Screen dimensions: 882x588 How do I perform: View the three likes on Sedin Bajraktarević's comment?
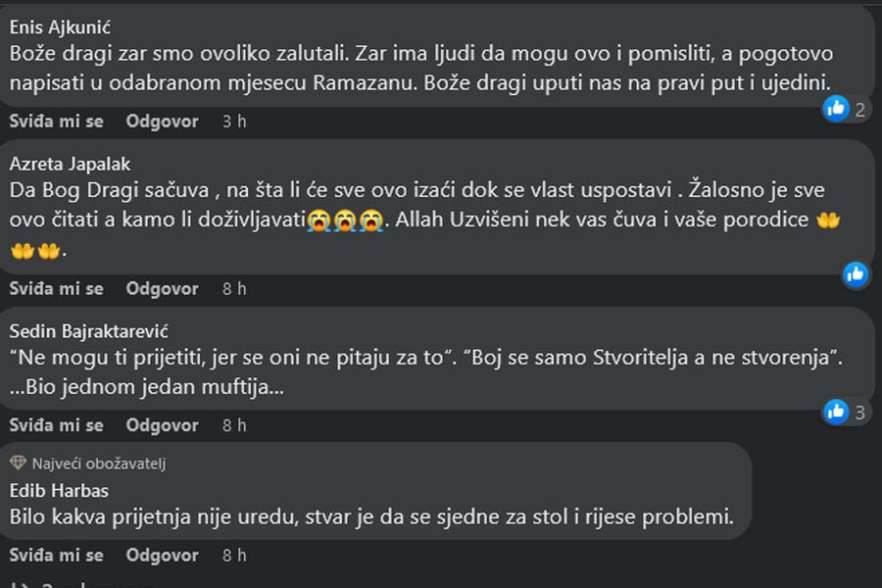click(846, 413)
